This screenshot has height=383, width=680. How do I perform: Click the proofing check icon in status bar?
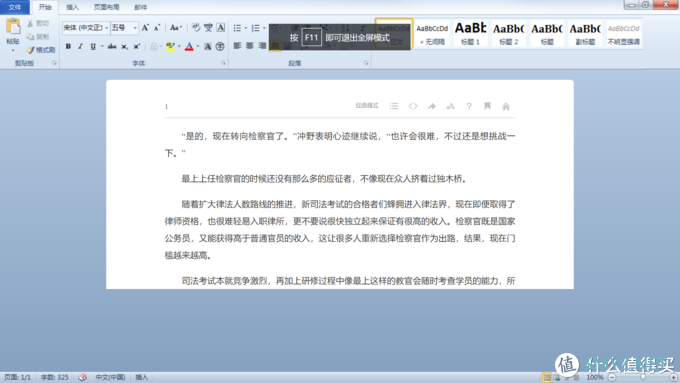82,377
